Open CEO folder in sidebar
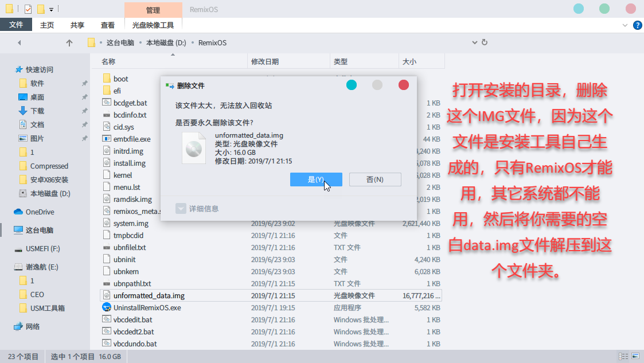This screenshot has height=363, width=644. coord(37,294)
